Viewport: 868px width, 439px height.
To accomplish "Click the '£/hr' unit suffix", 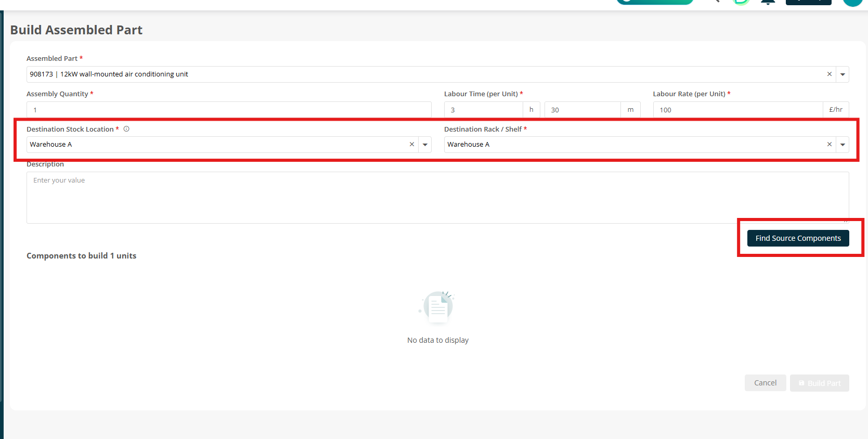I will (x=836, y=110).
